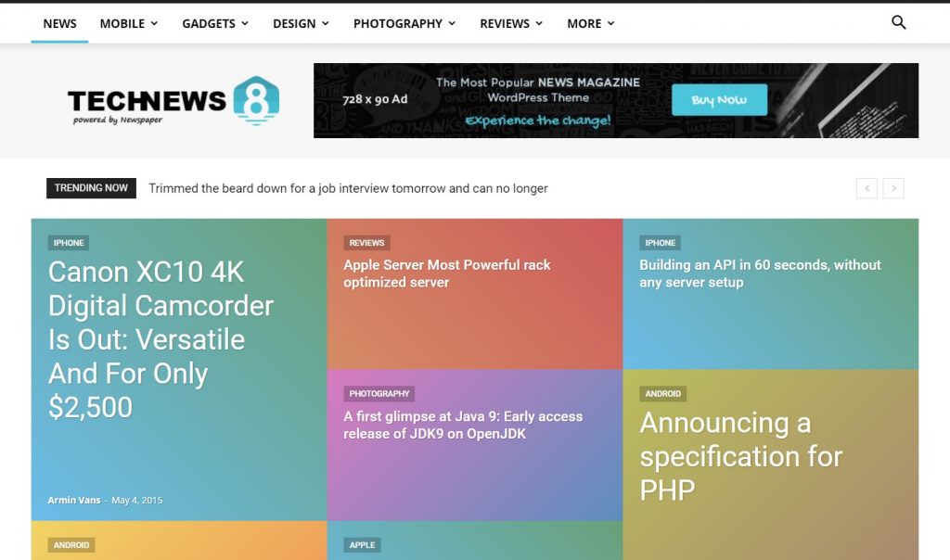Viewport: 950px width, 560px height.
Task: Select the News tab
Action: pos(59,23)
